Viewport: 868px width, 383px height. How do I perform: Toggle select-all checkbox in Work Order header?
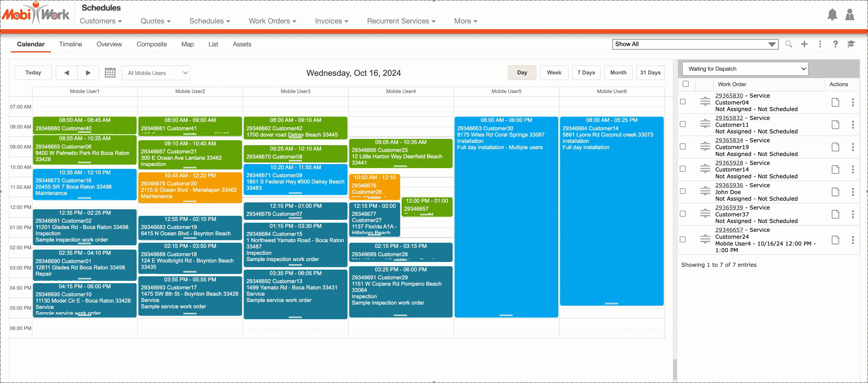click(685, 84)
